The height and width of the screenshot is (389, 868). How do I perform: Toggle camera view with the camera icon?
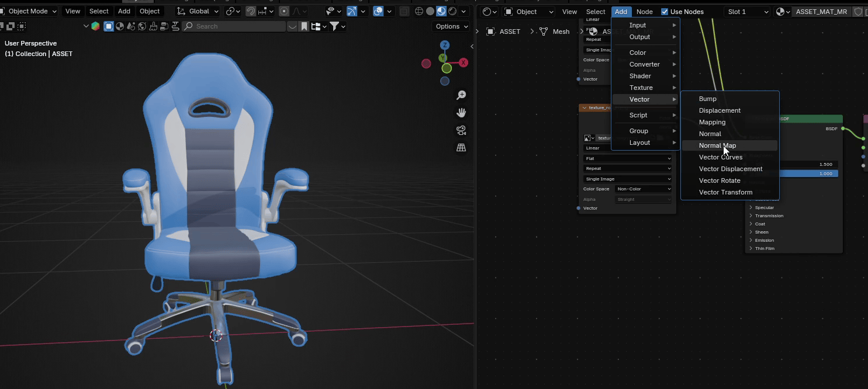coord(461,130)
